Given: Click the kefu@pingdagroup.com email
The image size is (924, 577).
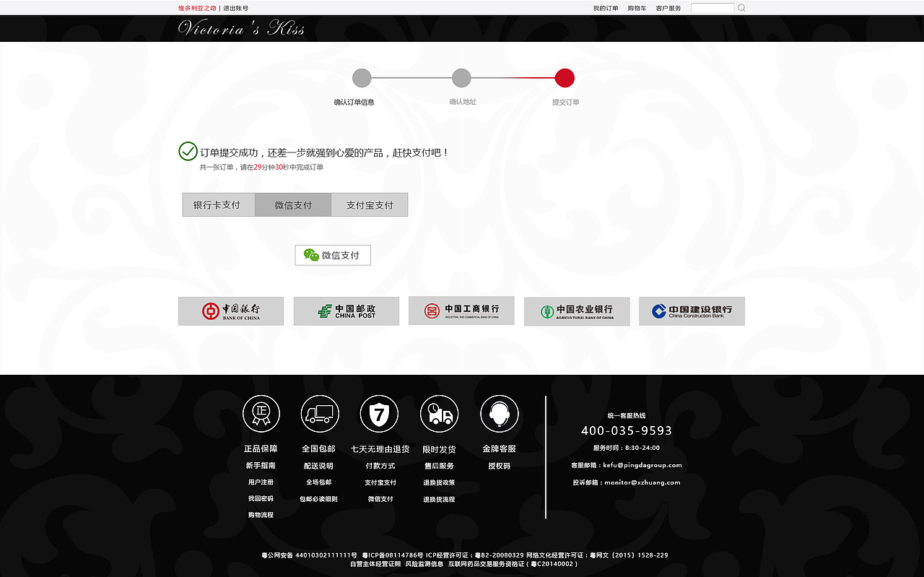Looking at the screenshot, I should [x=642, y=465].
